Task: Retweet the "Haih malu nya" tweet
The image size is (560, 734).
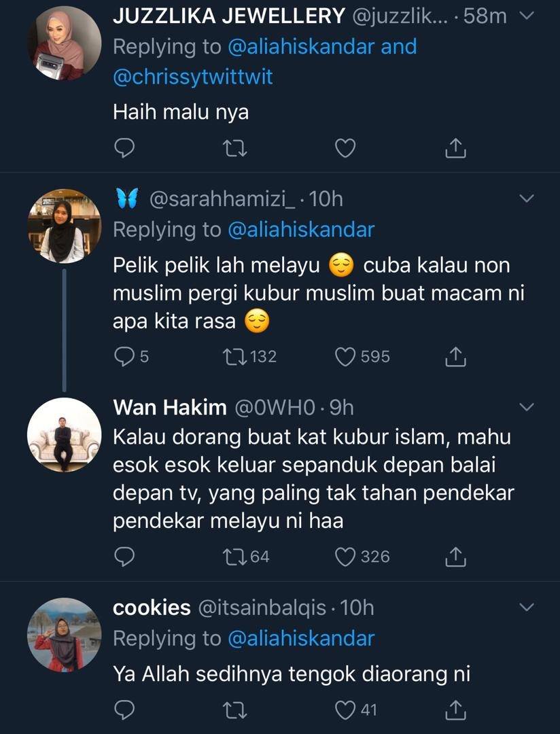Action: coord(234,148)
